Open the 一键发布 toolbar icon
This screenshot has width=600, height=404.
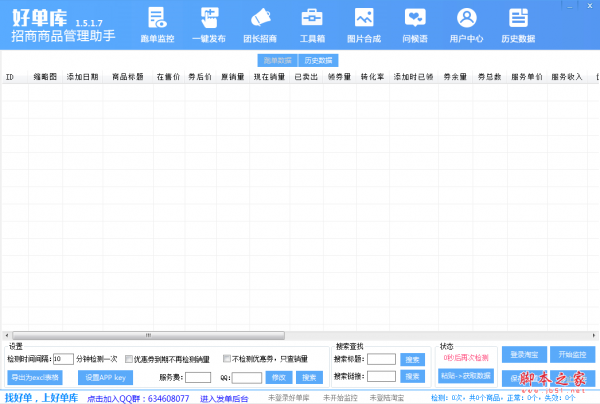(x=209, y=24)
